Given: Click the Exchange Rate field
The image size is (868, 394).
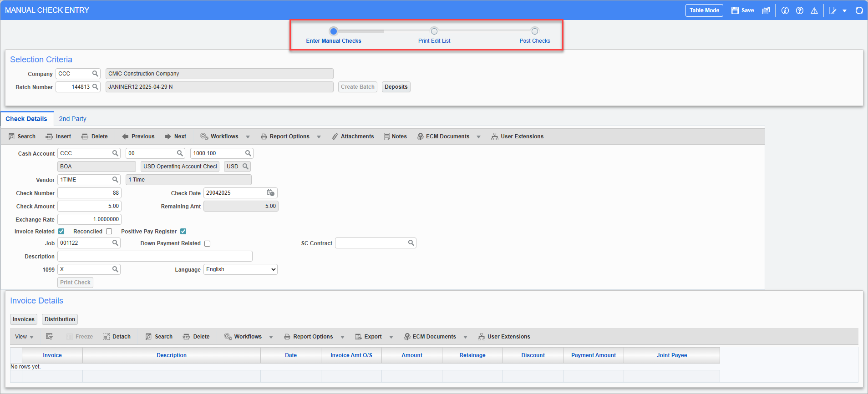Looking at the screenshot, I should tap(89, 219).
